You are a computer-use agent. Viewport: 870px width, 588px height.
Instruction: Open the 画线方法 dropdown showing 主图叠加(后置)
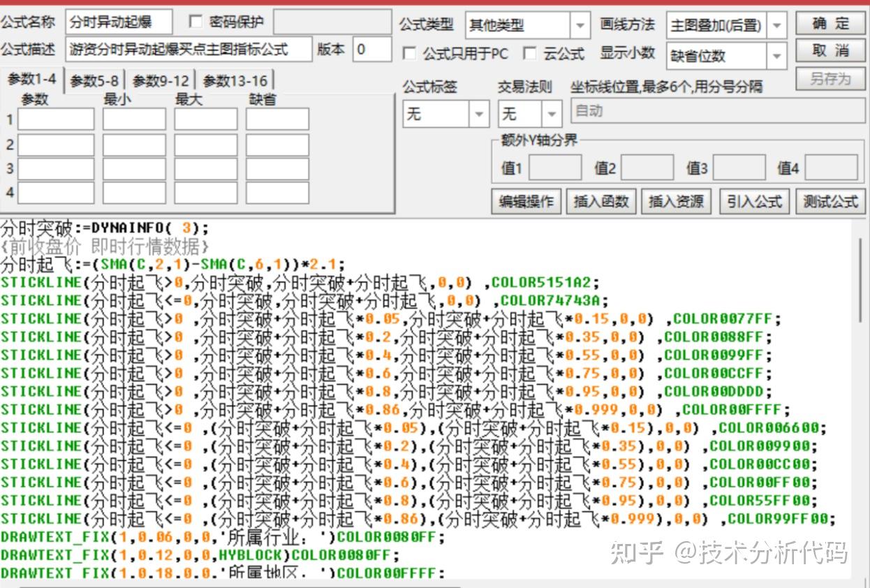click(727, 26)
